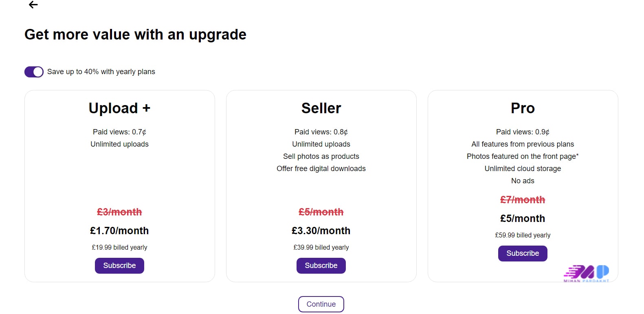This screenshot has height=314, width=644.
Task: Click the '£59.99 billed yearly' text
Action: pyautogui.click(x=523, y=235)
